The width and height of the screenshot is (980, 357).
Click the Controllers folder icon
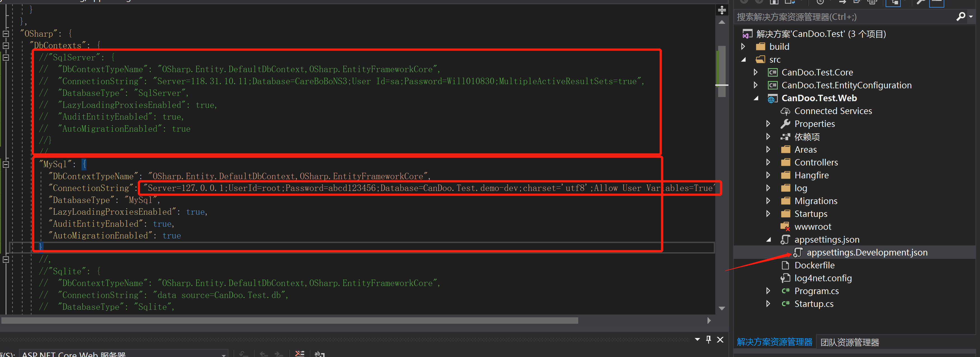(786, 162)
